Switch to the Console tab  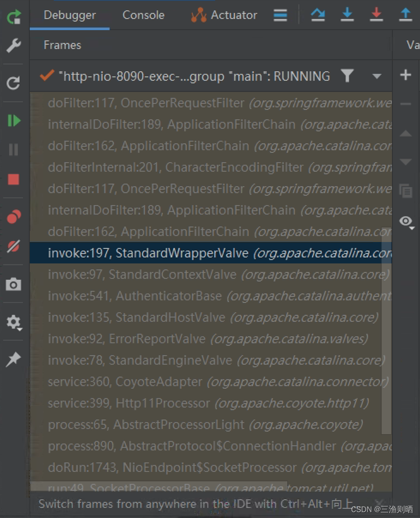[143, 15]
